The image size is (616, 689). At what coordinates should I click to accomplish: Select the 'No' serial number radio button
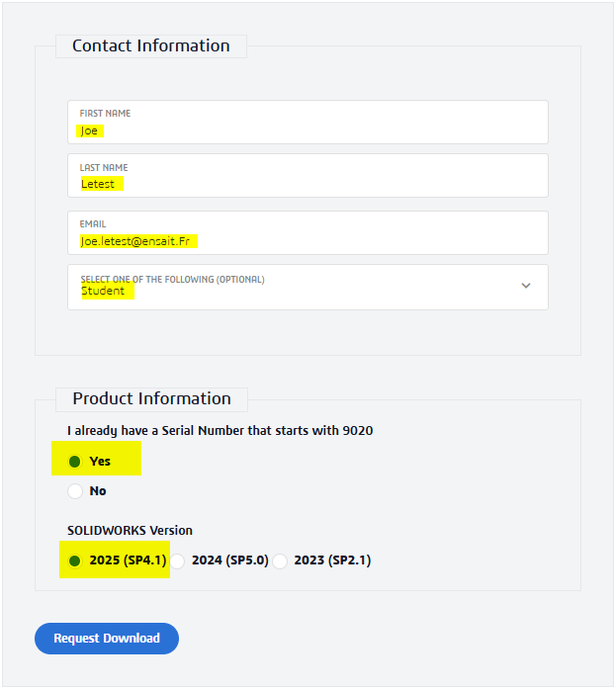click(x=75, y=491)
